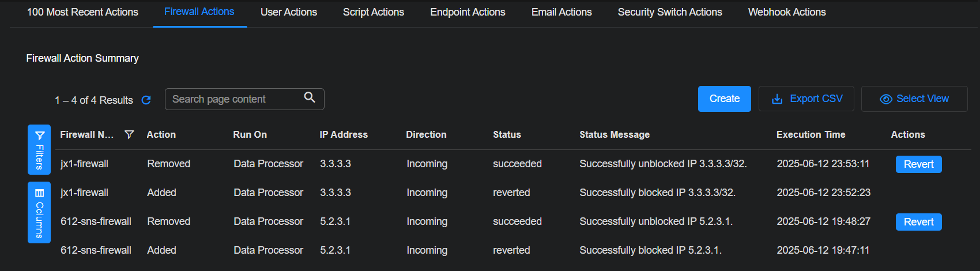This screenshot has height=271, width=980.
Task: Sort by the Status column header
Action: [507, 134]
